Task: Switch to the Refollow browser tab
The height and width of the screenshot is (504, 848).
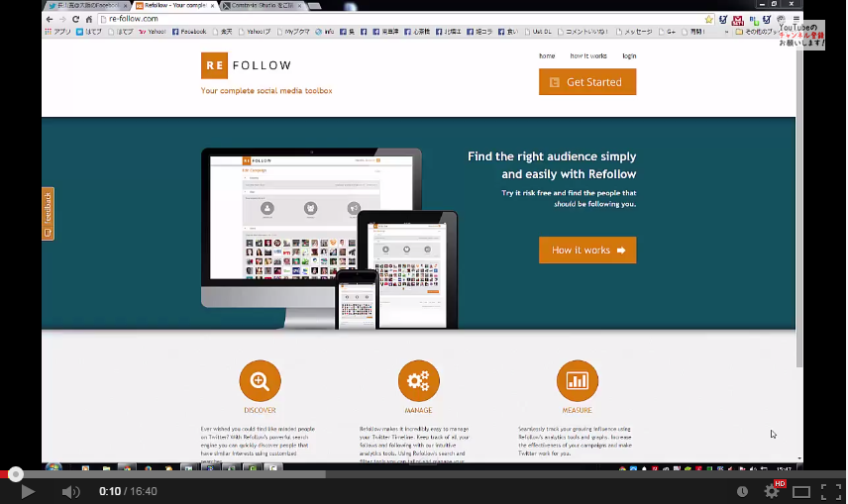Action: click(173, 5)
